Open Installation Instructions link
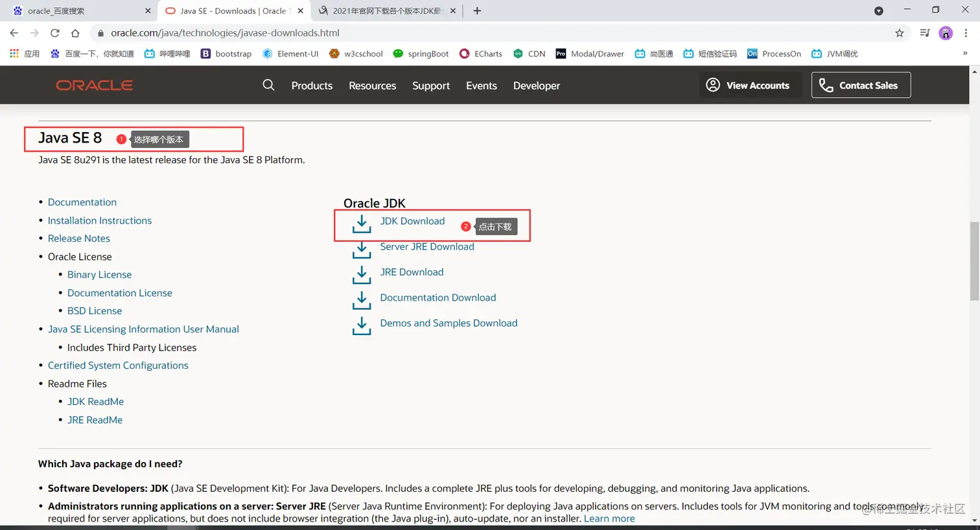The height and width of the screenshot is (530, 980). (x=100, y=220)
